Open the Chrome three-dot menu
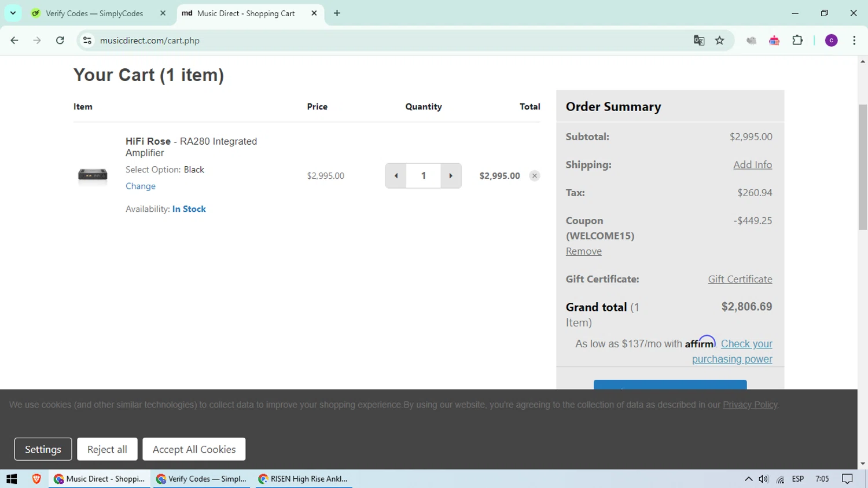 (854, 41)
